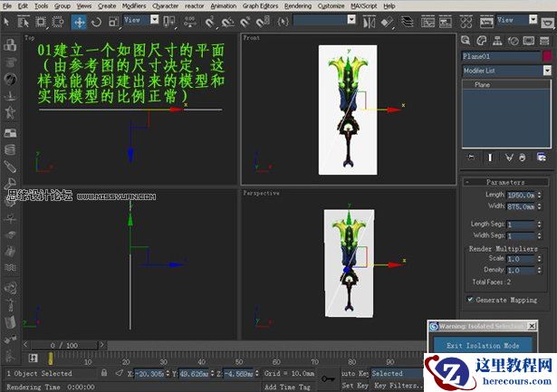Click the Use Pivot Point Center icon
The width and height of the screenshot is (557, 392).
click(x=169, y=22)
